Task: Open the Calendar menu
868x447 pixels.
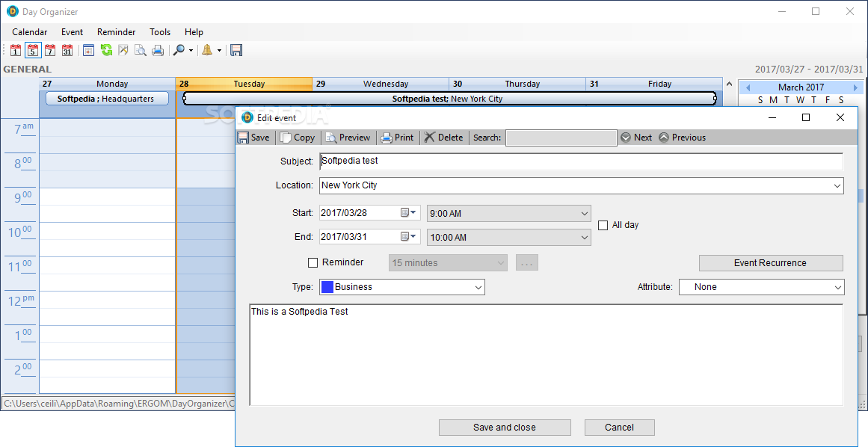Action: 30,32
